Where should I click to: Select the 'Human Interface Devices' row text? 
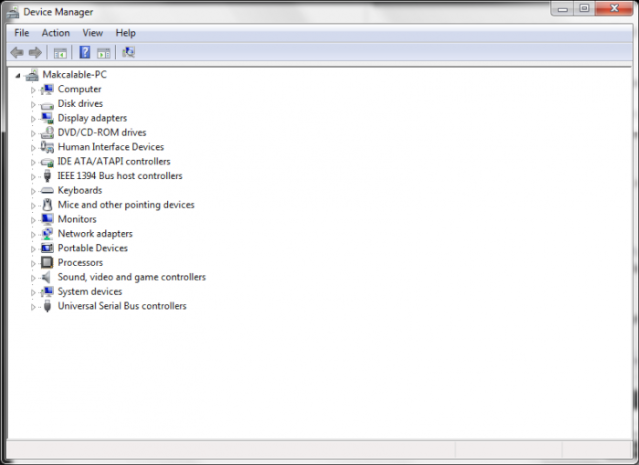pos(111,147)
